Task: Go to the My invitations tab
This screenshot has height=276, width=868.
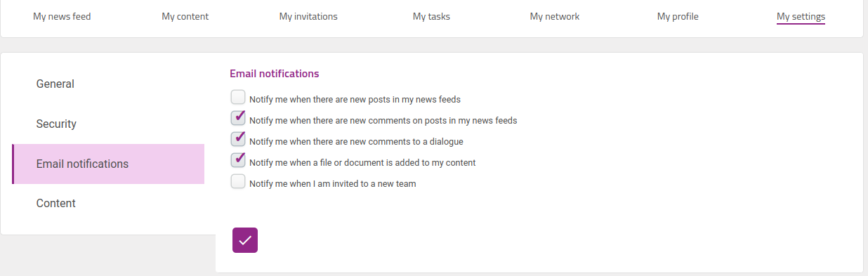Action: tap(308, 16)
